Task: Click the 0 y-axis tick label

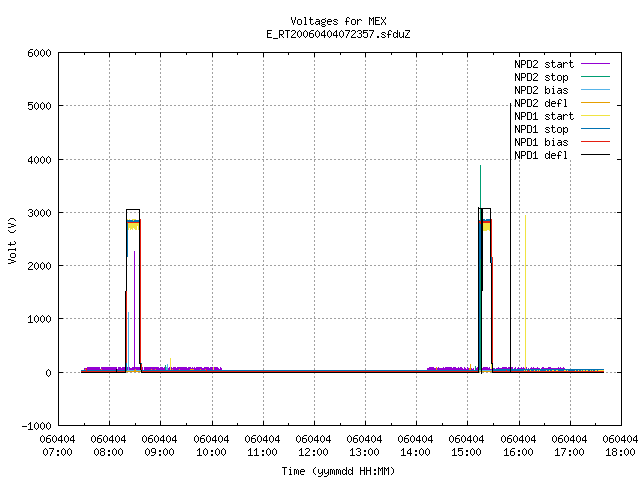Action: [x=49, y=373]
